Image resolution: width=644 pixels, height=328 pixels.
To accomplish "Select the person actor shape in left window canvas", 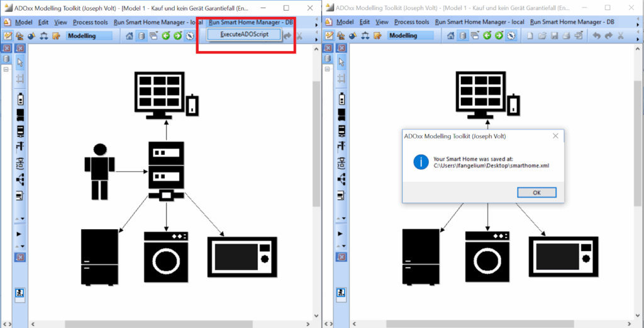I will [x=99, y=172].
